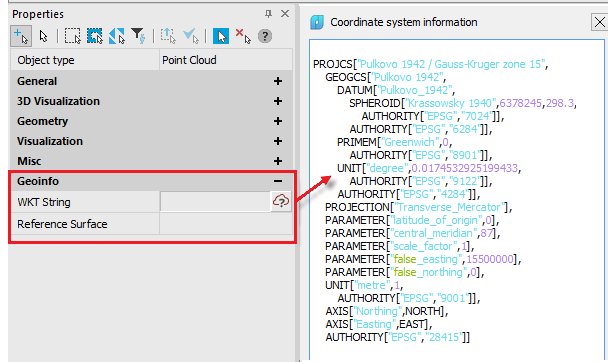
Task: Click the PROJCS Pulkovo 1942 Gauss-Kruger line
Action: 430,64
